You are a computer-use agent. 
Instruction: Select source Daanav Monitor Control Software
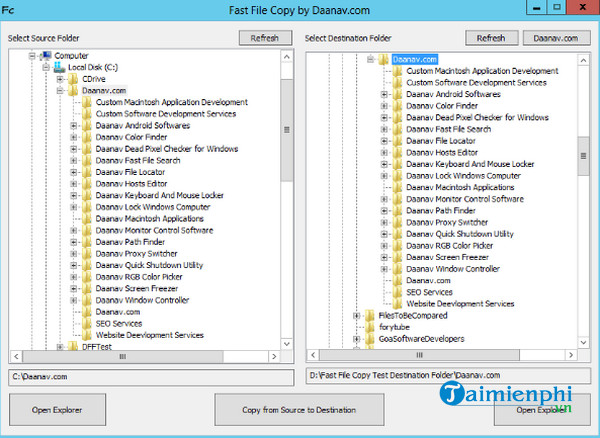[x=154, y=230]
